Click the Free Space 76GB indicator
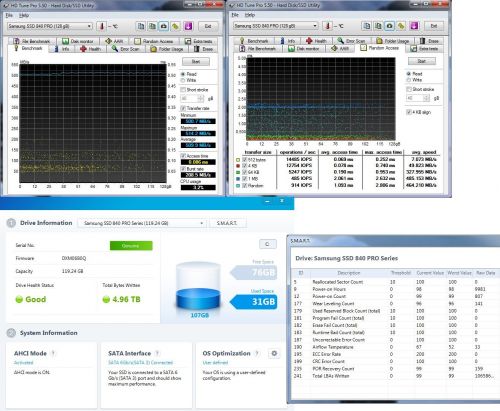 point(254,273)
